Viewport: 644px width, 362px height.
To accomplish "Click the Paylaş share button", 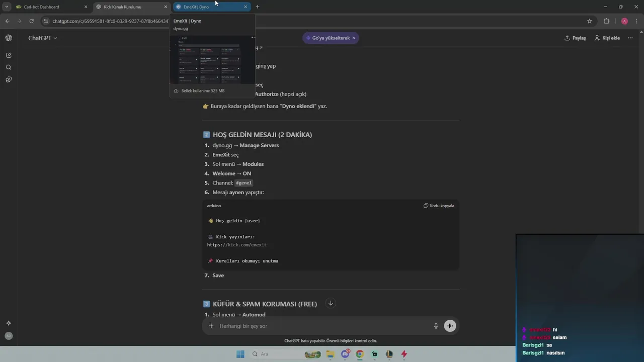I will click(575, 38).
